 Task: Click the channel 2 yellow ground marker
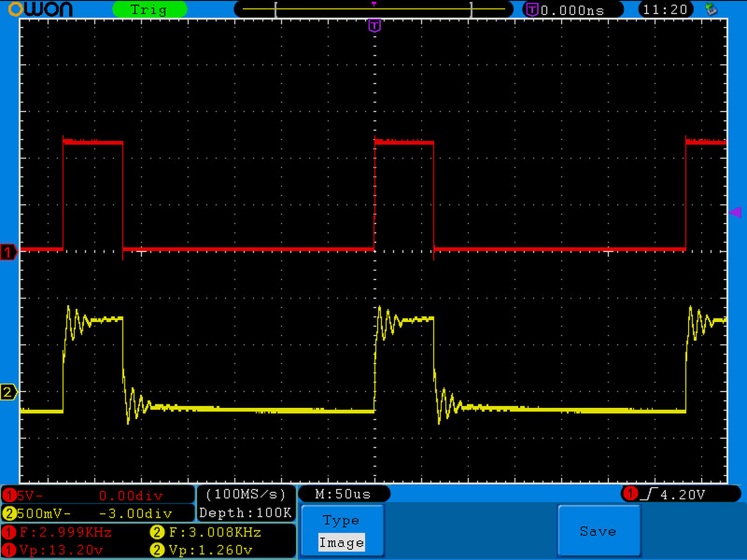9,392
